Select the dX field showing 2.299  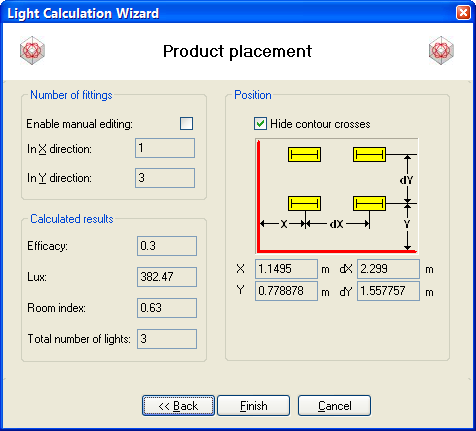point(388,269)
